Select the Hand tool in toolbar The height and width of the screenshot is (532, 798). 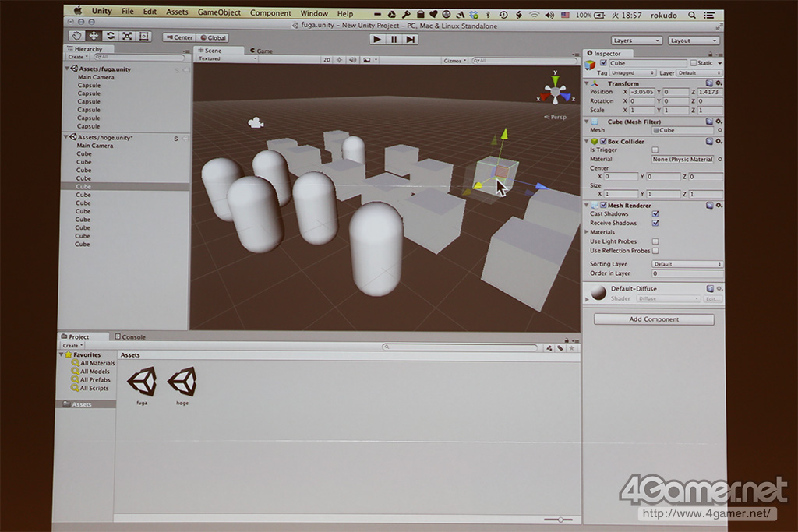(x=76, y=36)
